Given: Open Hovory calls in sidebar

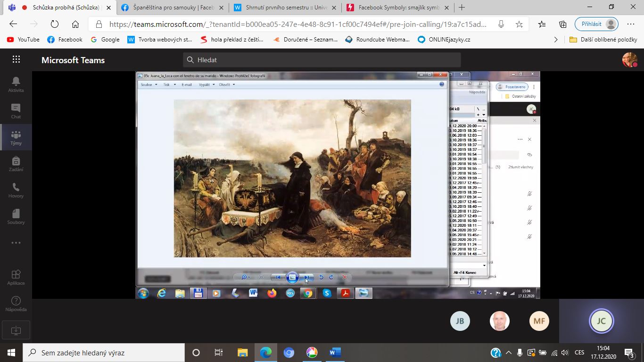Looking at the screenshot, I should 16,190.
